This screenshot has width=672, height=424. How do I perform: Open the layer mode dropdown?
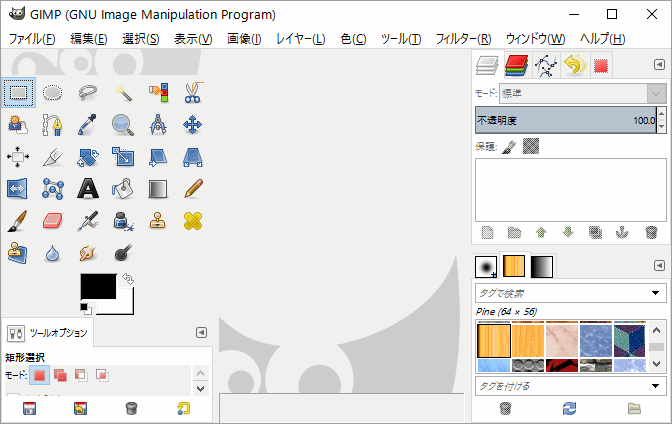[x=582, y=93]
